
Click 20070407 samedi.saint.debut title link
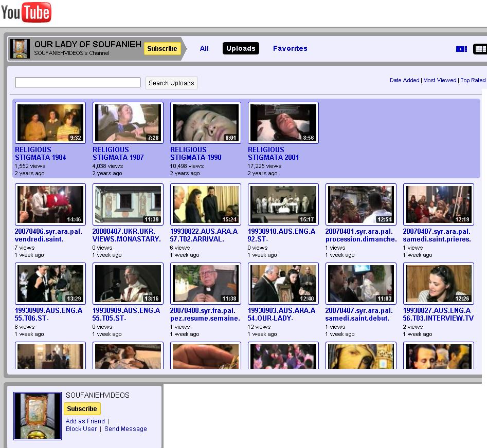point(359,314)
